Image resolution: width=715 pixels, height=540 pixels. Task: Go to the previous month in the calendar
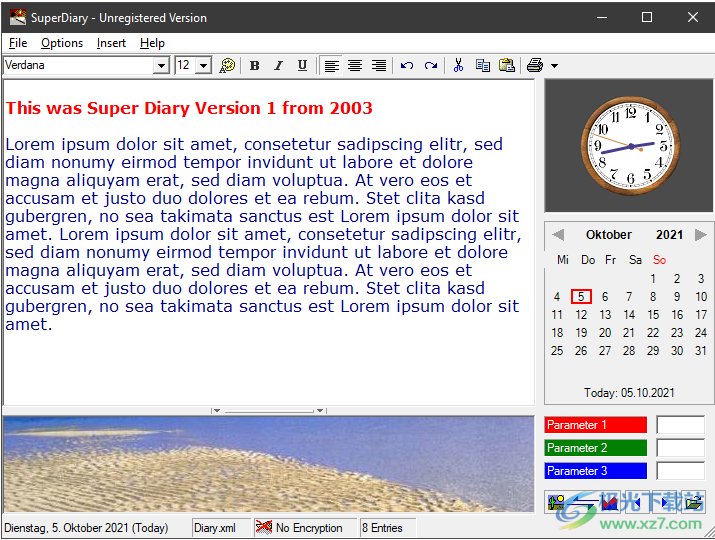point(558,235)
